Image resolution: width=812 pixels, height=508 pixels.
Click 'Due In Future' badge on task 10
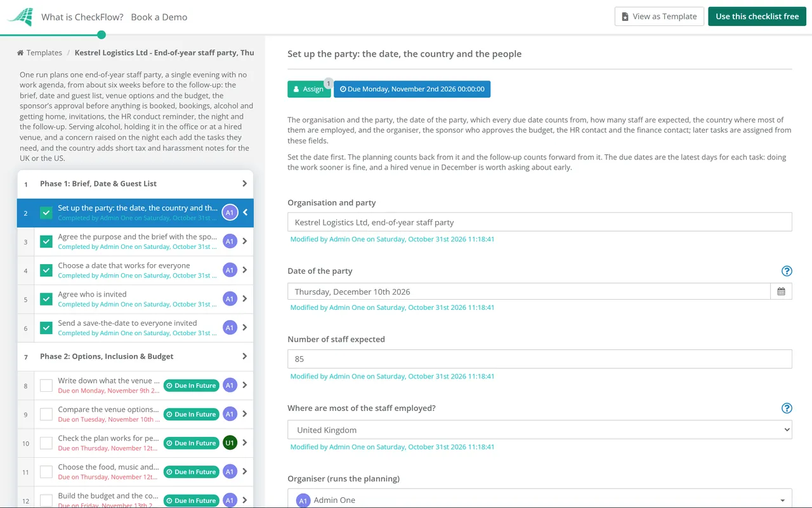click(191, 443)
